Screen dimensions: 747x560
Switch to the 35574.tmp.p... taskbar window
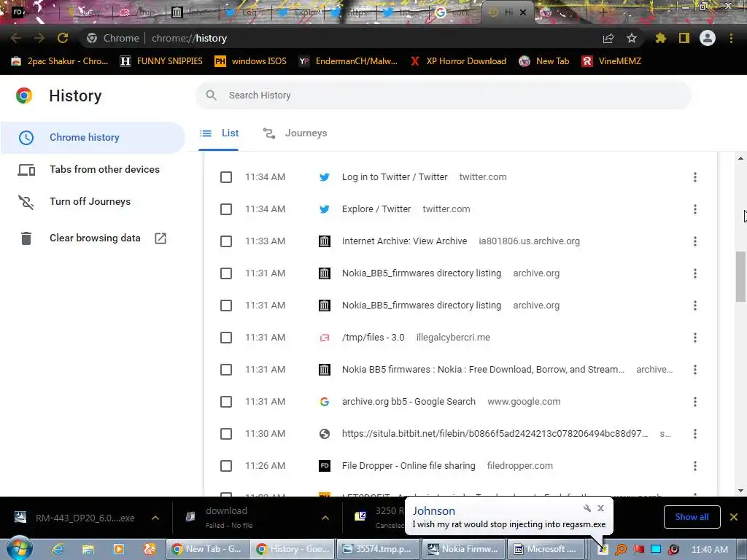[x=379, y=549]
